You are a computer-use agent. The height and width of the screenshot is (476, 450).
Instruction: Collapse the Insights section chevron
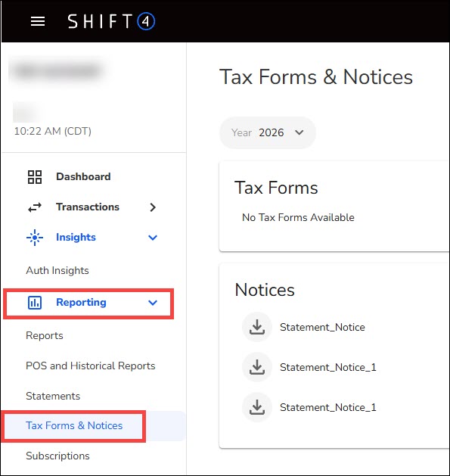(153, 238)
